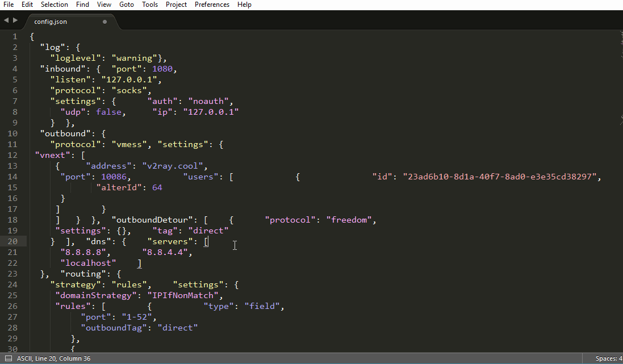Click the next tab right arrow
This screenshot has height=364, width=623.
point(15,20)
